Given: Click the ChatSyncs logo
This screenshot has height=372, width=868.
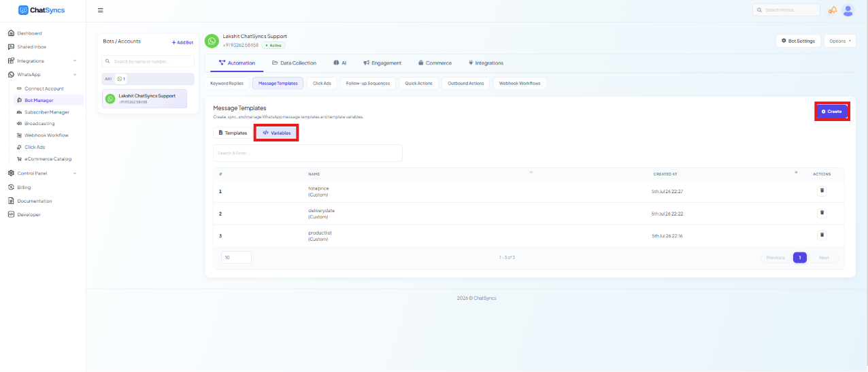Looking at the screenshot, I should (x=42, y=10).
